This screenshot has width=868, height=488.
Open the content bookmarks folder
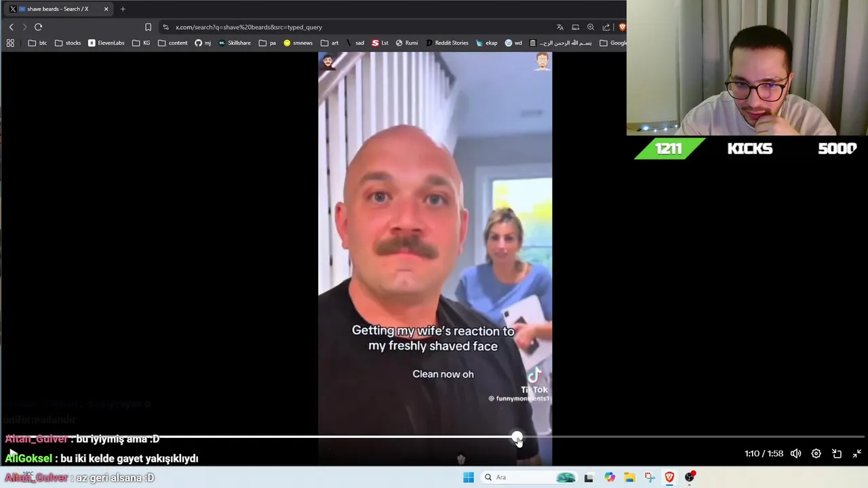click(172, 43)
